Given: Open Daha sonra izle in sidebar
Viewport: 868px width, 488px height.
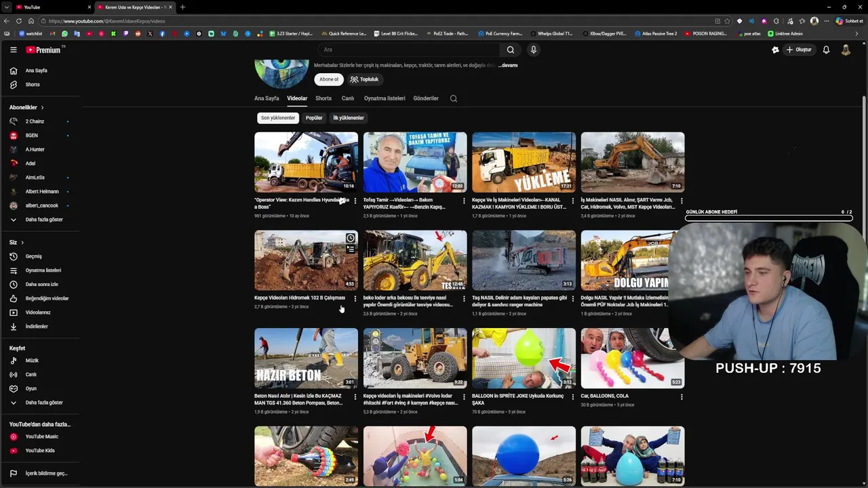Looking at the screenshot, I should coord(41,285).
